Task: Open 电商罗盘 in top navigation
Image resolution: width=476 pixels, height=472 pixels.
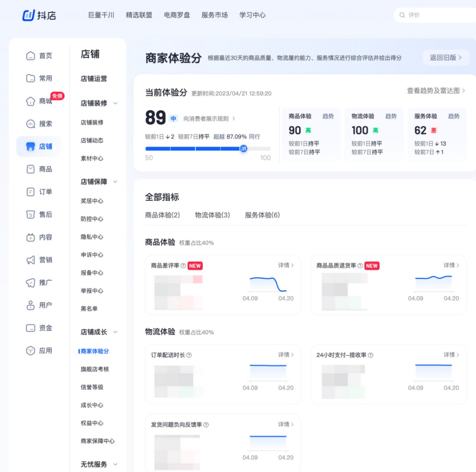Action: coord(177,15)
